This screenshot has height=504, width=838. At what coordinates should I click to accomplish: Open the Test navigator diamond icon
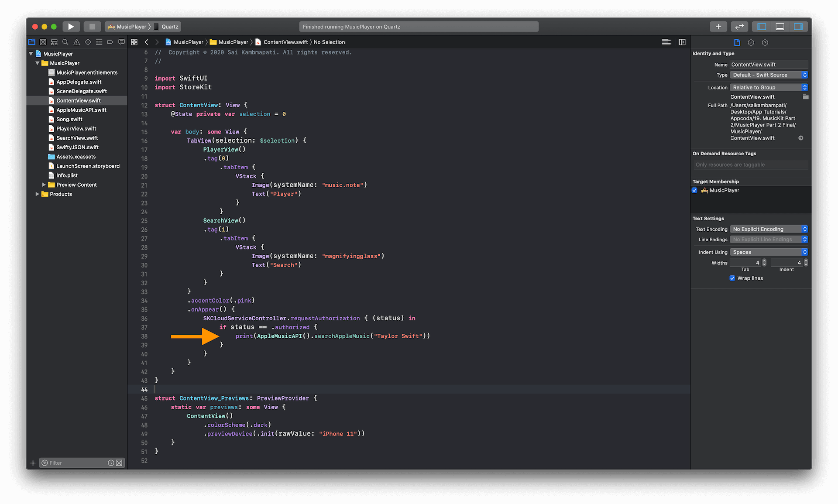point(87,42)
